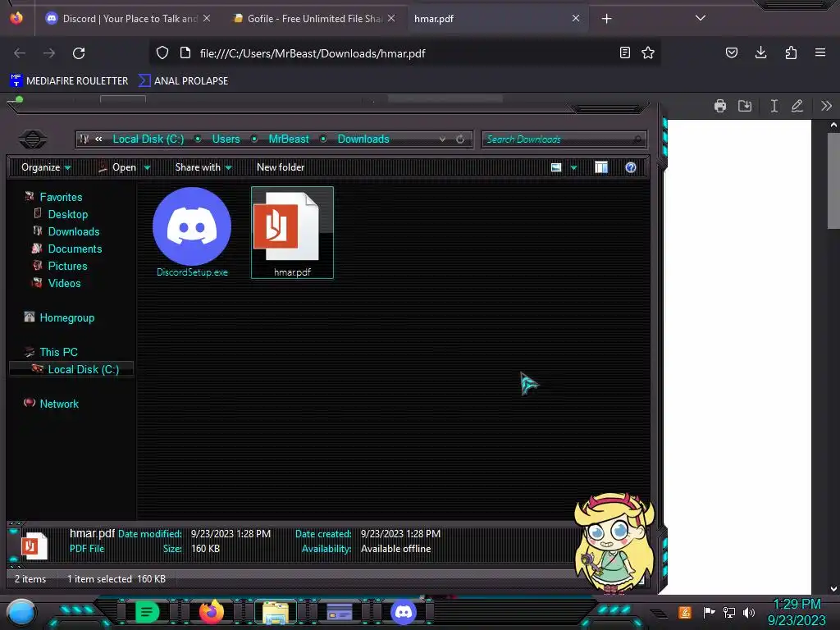The width and height of the screenshot is (840, 630).
Task: Open the Firefox extensions puzzle icon
Action: tap(791, 52)
